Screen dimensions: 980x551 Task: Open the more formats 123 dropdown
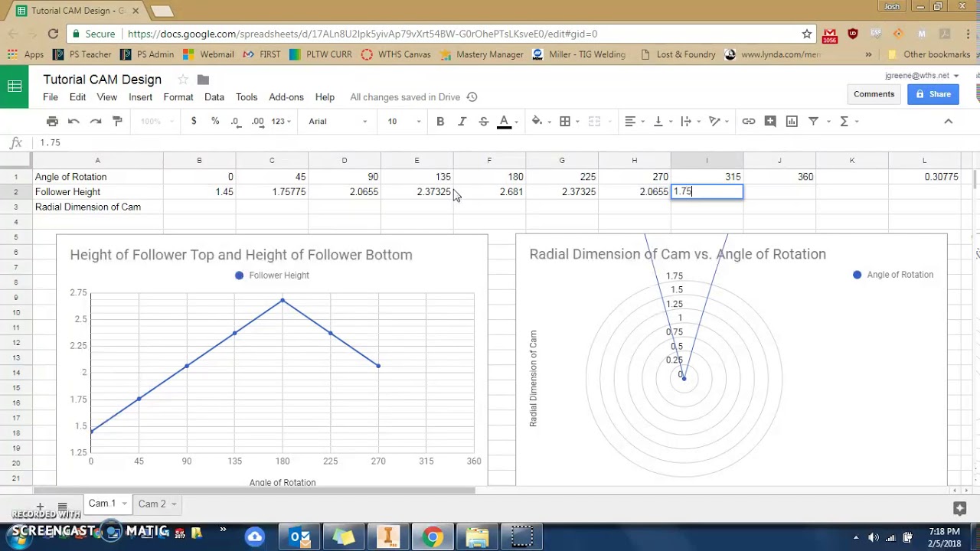point(281,121)
